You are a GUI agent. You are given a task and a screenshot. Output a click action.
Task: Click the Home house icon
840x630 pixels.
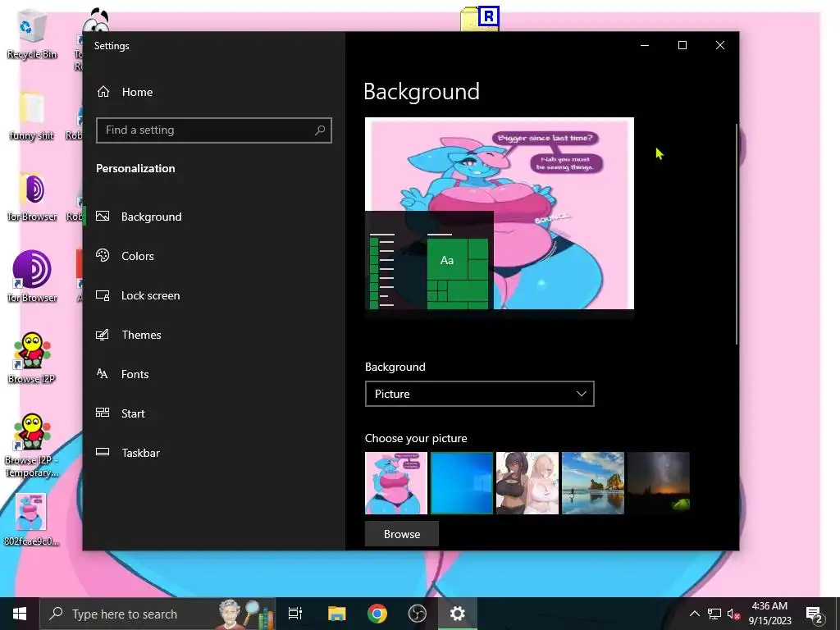pyautogui.click(x=103, y=92)
